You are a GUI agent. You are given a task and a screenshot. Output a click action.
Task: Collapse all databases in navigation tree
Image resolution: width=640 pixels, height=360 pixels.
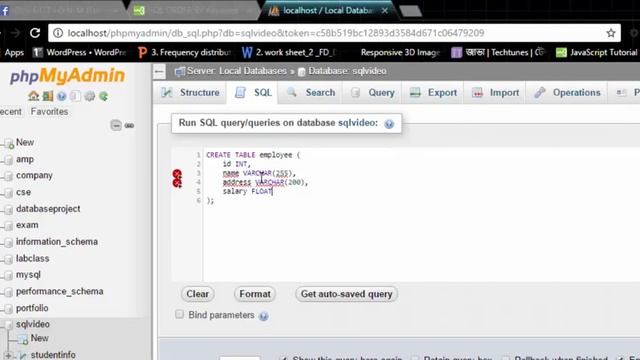[116, 125]
